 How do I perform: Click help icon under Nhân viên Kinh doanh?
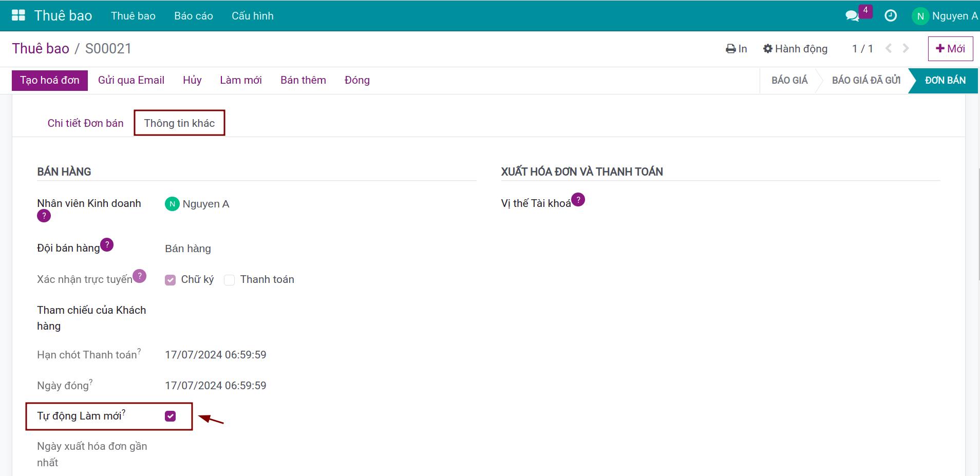tap(44, 216)
